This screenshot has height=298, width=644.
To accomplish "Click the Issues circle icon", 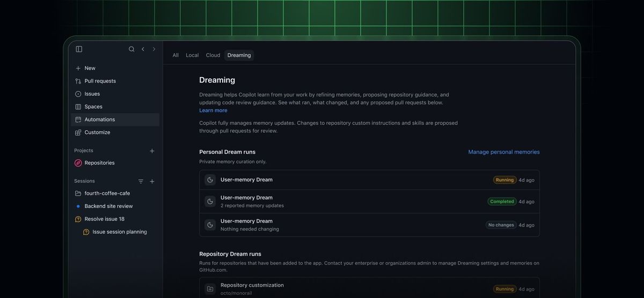I will click(78, 94).
